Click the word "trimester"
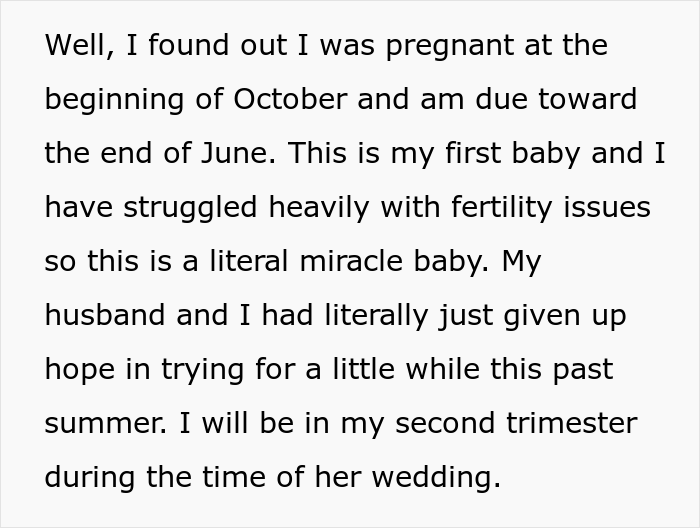 pyautogui.click(x=571, y=424)
